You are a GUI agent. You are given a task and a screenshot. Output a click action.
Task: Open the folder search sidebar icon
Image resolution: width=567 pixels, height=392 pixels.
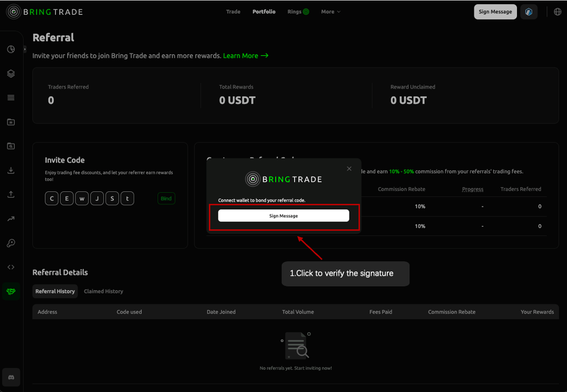click(x=11, y=146)
